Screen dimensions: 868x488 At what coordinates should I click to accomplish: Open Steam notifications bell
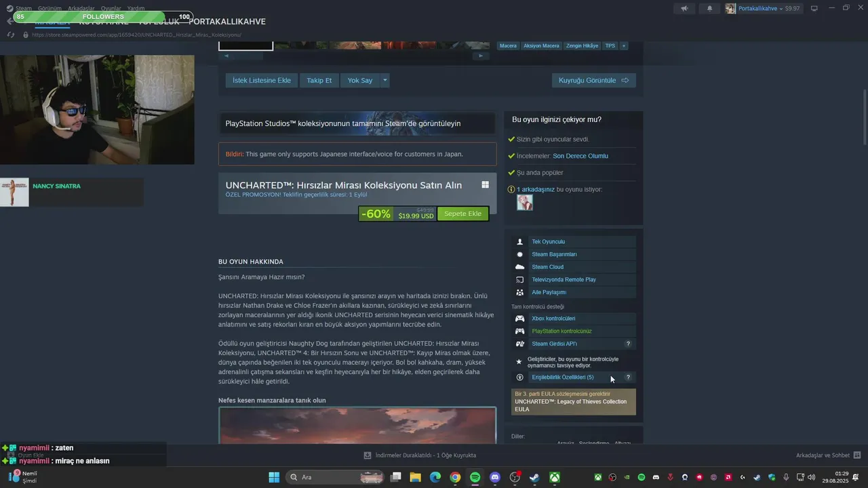[x=709, y=8]
